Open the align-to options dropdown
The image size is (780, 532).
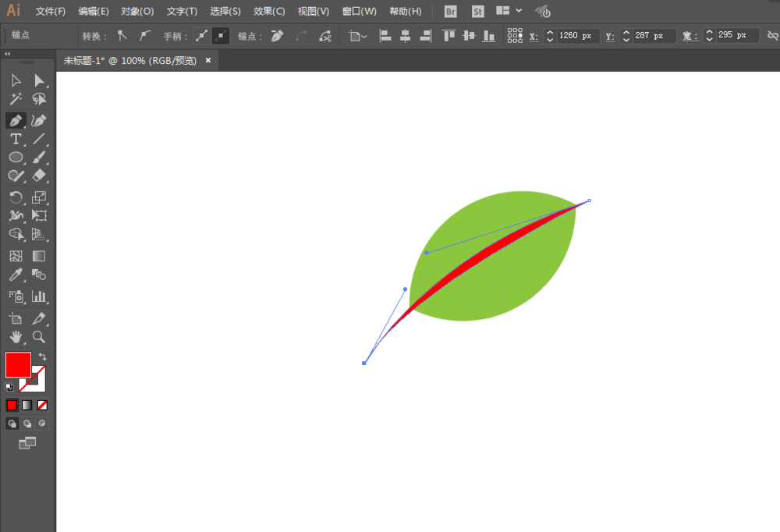click(358, 36)
